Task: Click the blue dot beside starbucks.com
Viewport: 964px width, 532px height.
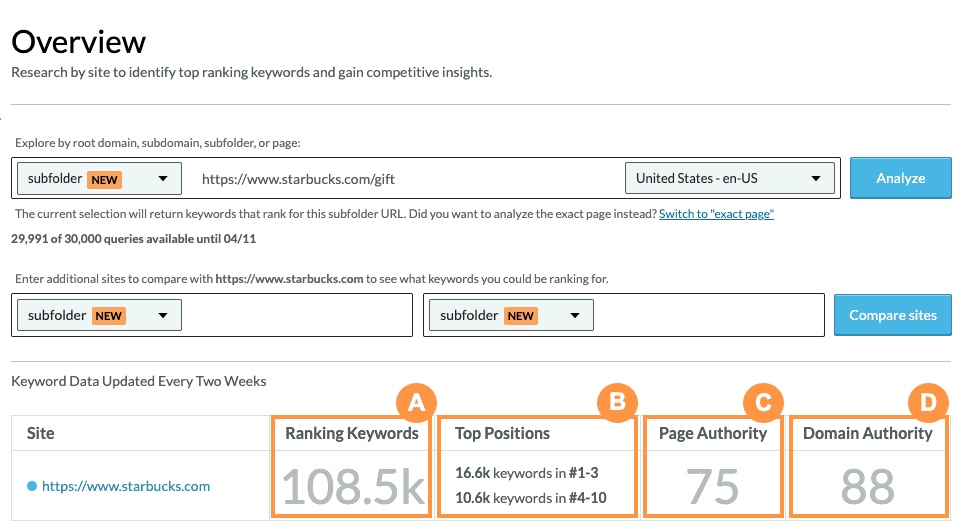Action: tap(33, 487)
